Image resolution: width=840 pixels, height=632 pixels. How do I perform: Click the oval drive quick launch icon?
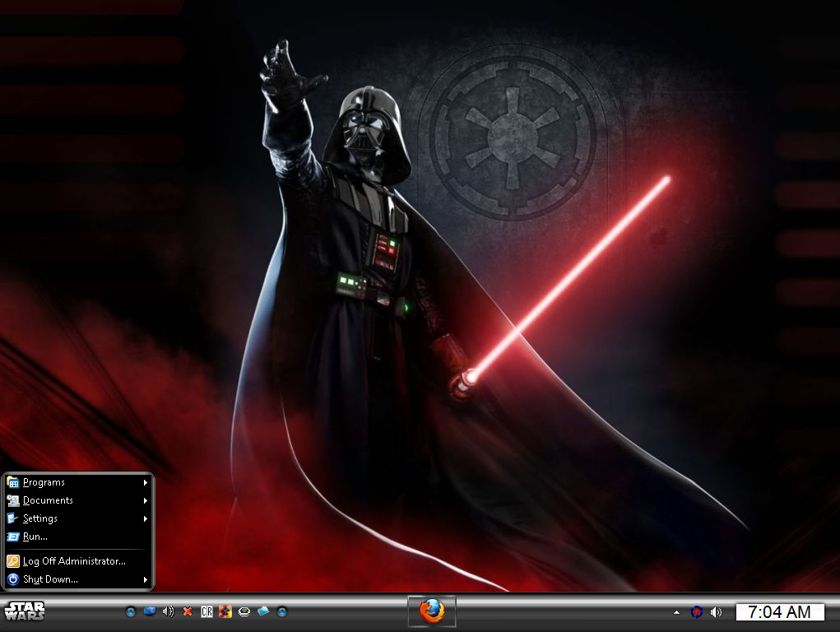click(x=244, y=611)
